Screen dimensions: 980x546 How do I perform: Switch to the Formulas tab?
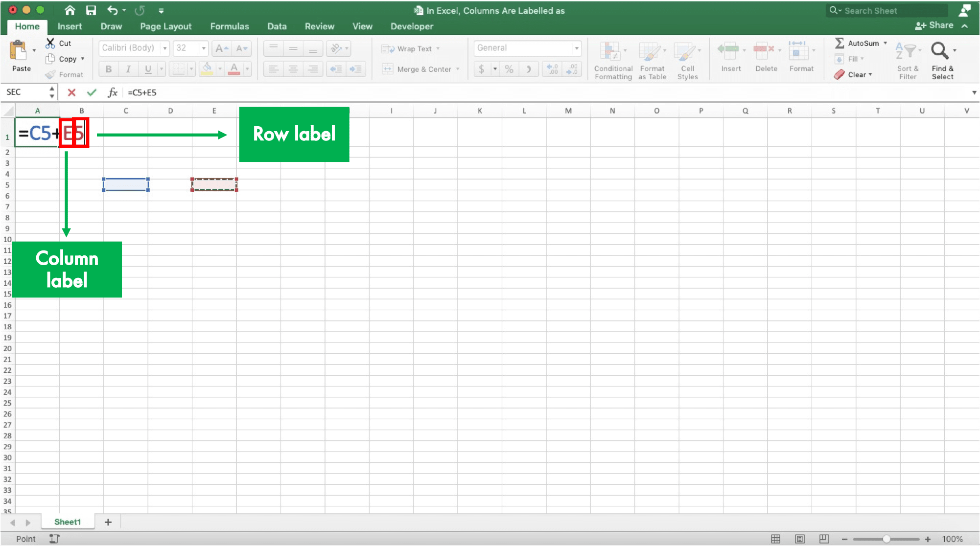230,26
